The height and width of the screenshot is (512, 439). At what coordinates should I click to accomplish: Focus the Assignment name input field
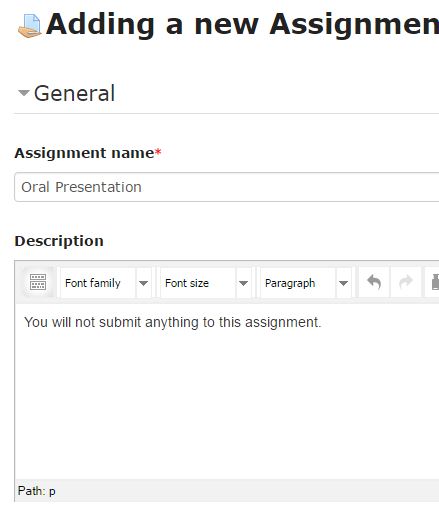[227, 187]
